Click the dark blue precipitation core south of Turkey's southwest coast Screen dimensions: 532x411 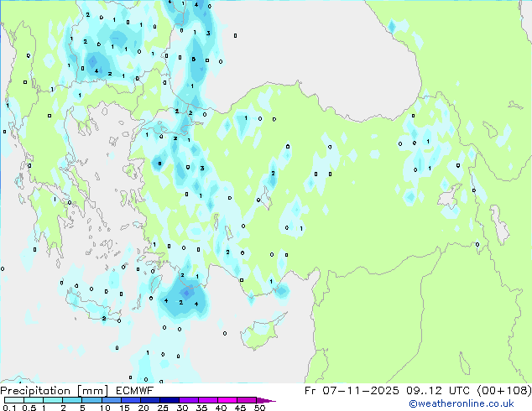tap(186, 293)
